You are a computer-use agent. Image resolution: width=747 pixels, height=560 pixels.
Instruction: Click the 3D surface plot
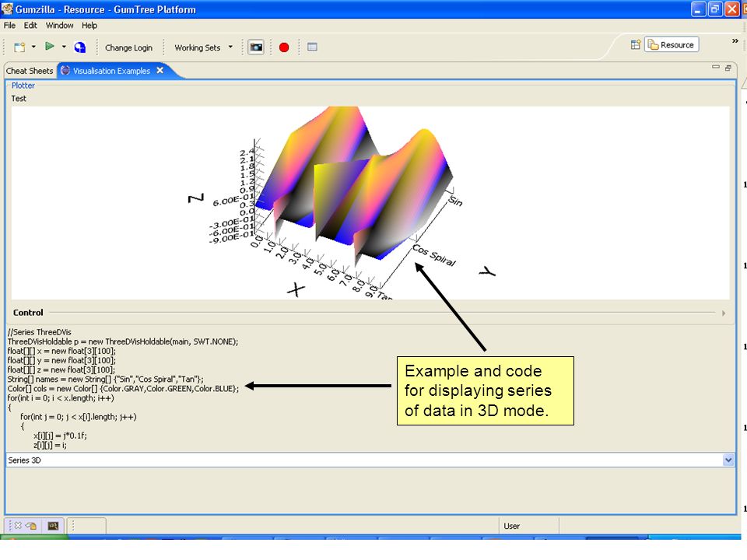[355, 188]
